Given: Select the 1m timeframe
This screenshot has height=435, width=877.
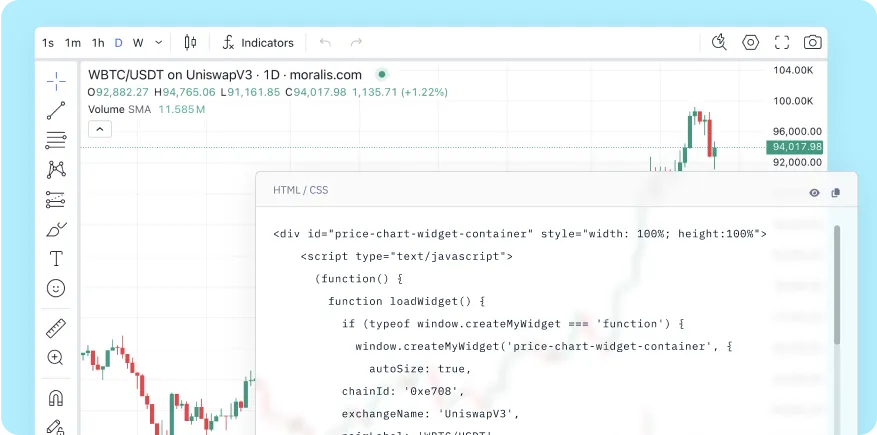Looking at the screenshot, I should 73,42.
